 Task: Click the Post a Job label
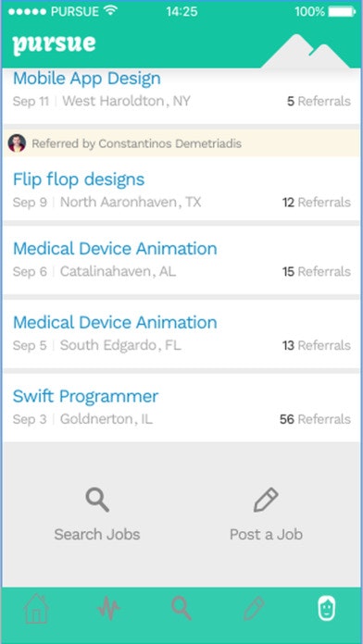point(266,534)
